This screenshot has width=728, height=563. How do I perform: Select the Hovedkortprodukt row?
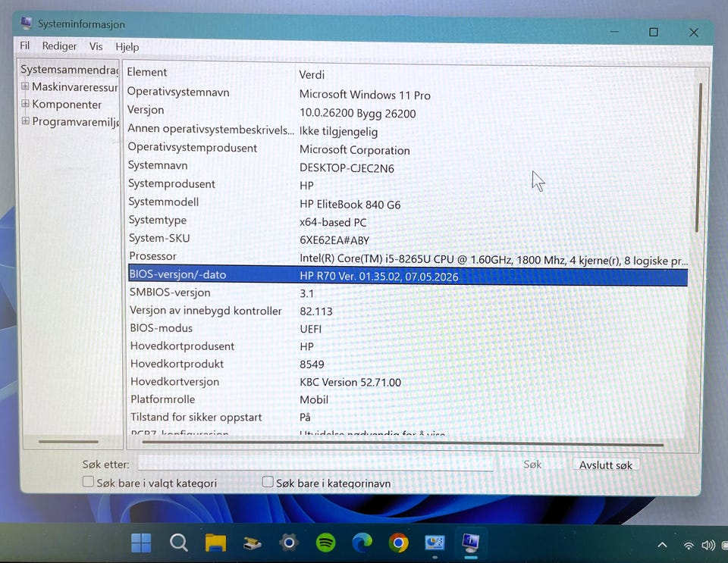pos(408,364)
